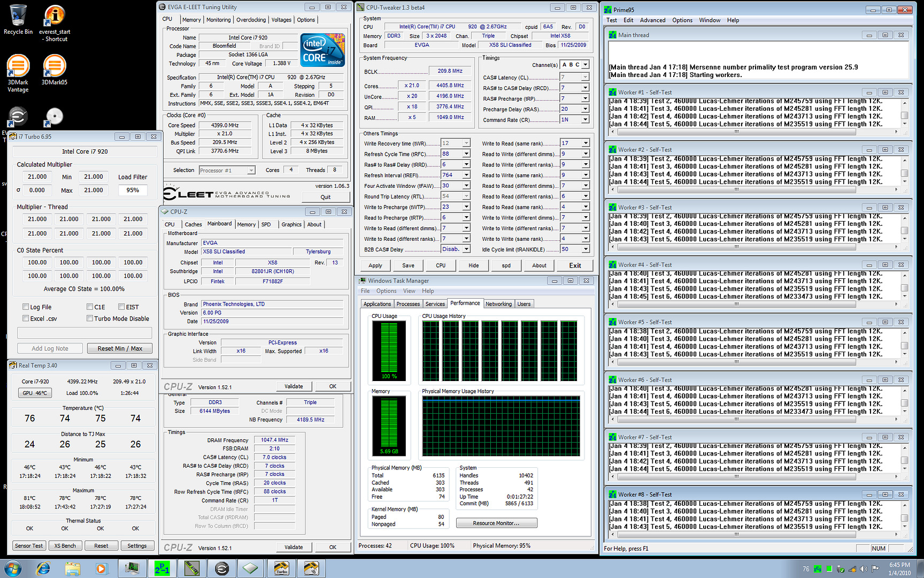
Task: Open the Recycle Bin desktop icon
Action: pos(18,20)
